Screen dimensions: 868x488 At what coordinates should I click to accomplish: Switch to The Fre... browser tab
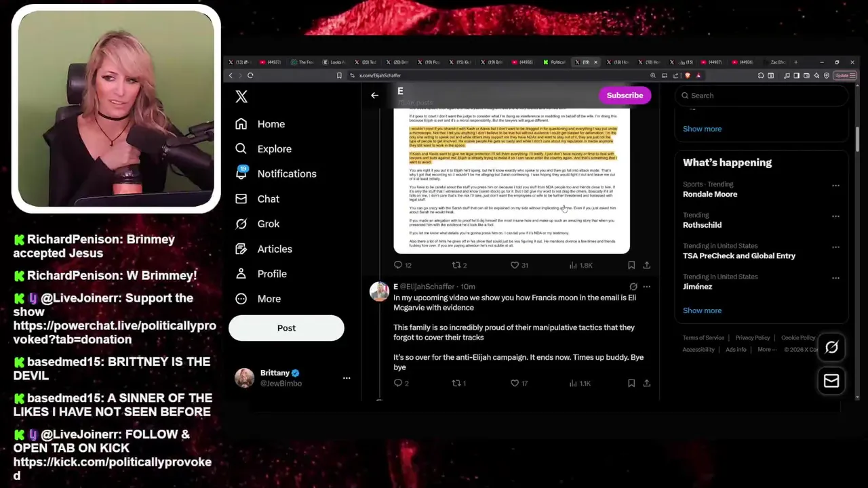click(304, 62)
